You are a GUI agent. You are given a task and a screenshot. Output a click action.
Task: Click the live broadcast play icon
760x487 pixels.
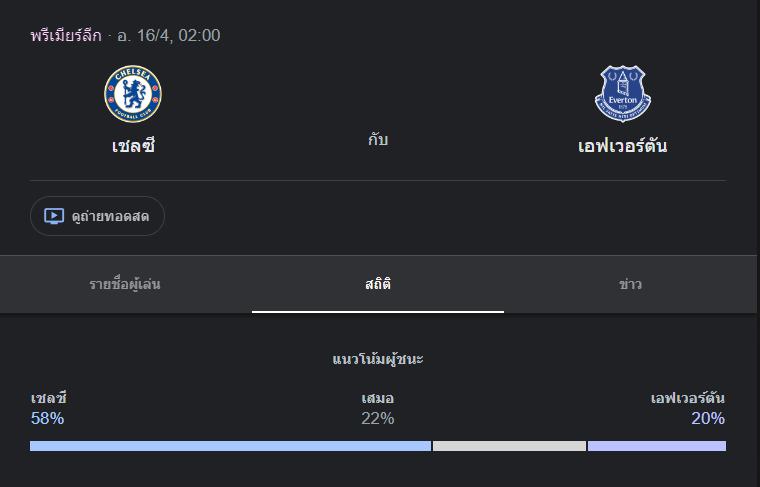(54, 216)
